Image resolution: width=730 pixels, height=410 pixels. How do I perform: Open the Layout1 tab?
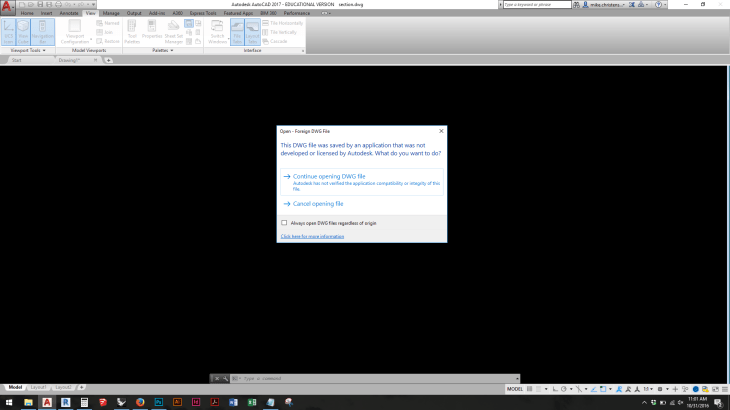coord(38,386)
